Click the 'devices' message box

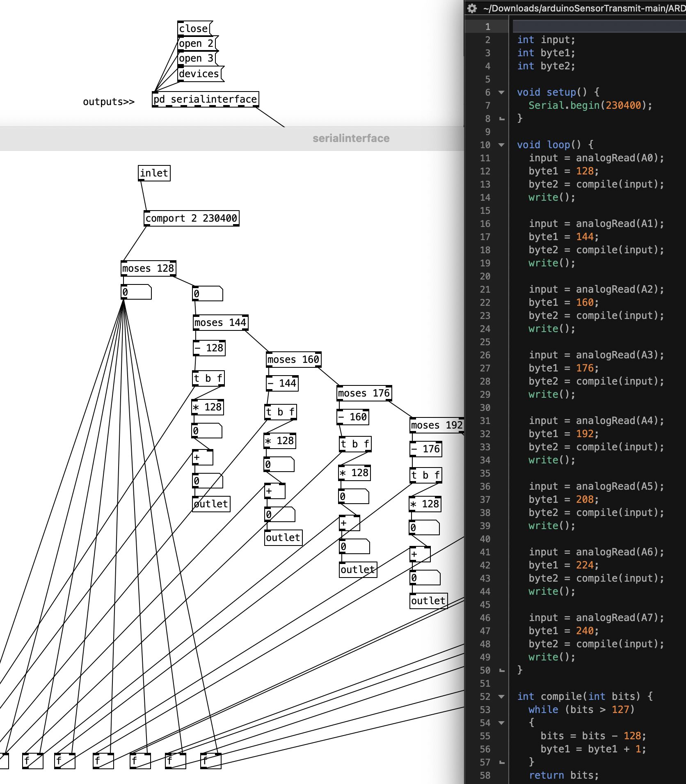[x=199, y=74]
